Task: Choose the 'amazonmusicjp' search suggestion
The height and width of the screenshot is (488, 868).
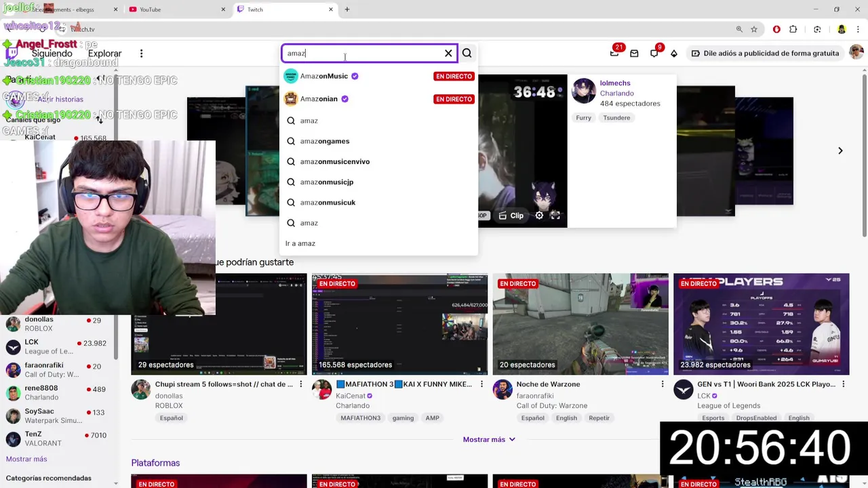Action: 378,182
